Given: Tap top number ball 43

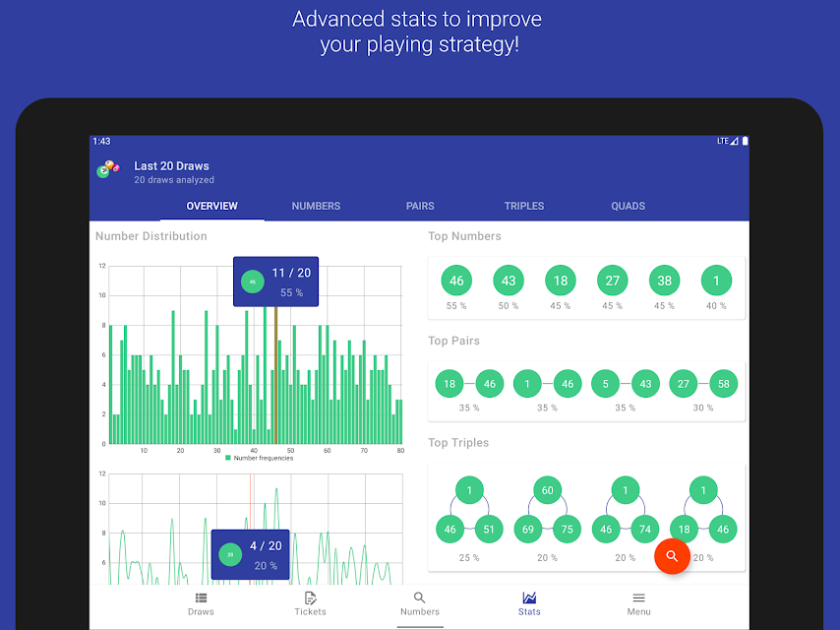Looking at the screenshot, I should tap(509, 281).
